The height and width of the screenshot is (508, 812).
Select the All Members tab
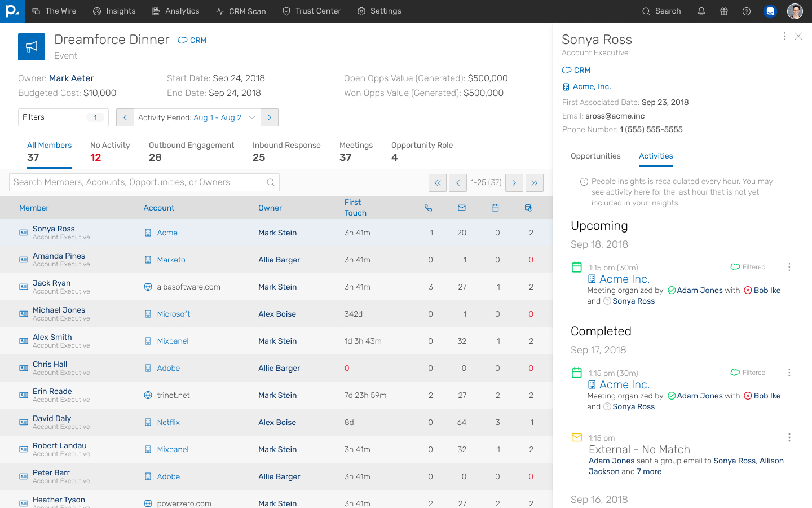point(50,152)
